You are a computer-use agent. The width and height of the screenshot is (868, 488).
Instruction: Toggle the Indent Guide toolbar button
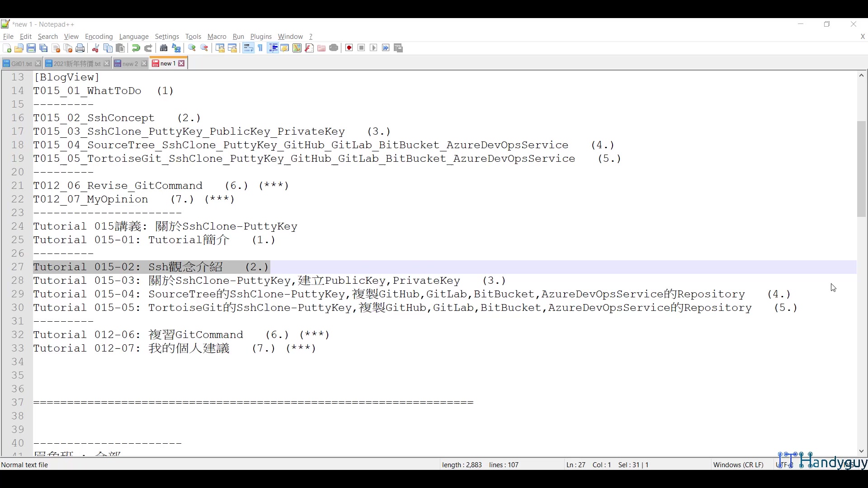coord(273,48)
